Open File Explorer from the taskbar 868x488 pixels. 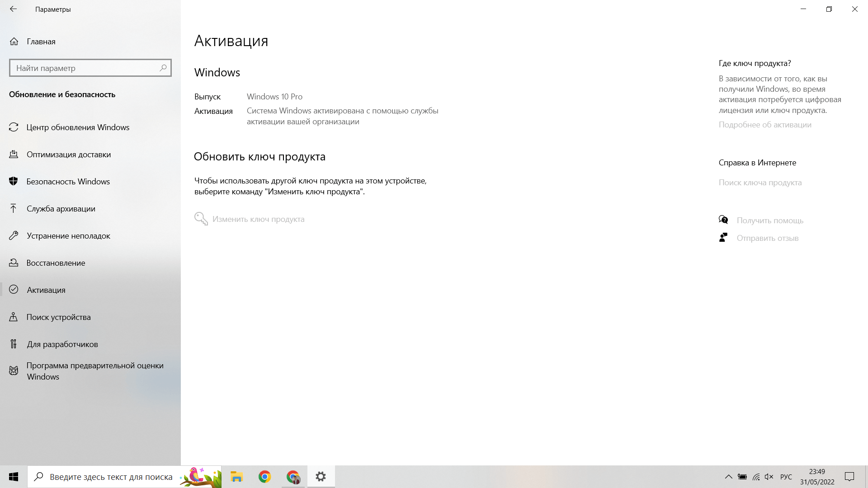[x=236, y=477]
